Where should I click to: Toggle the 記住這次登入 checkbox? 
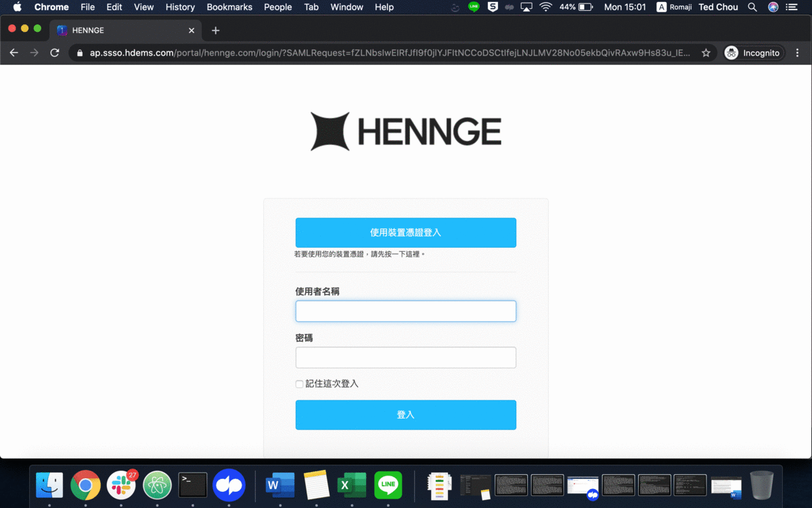point(299,384)
